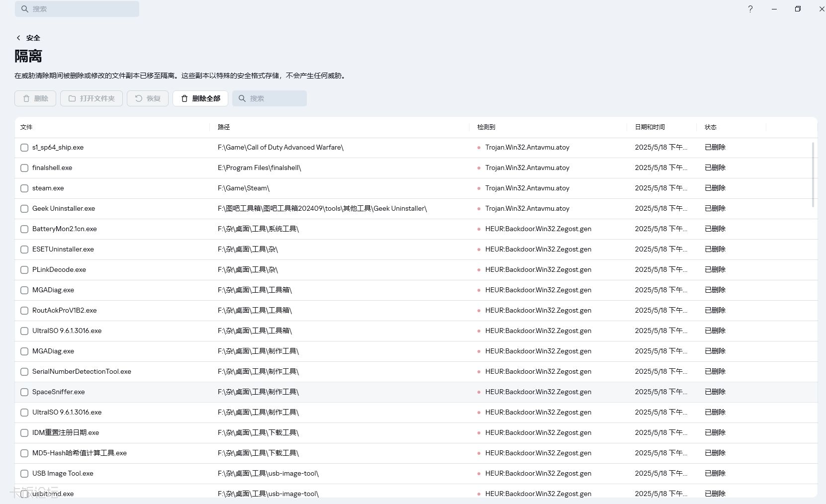Sort by the 检测到 column header
The height and width of the screenshot is (504, 826).
[x=486, y=127]
